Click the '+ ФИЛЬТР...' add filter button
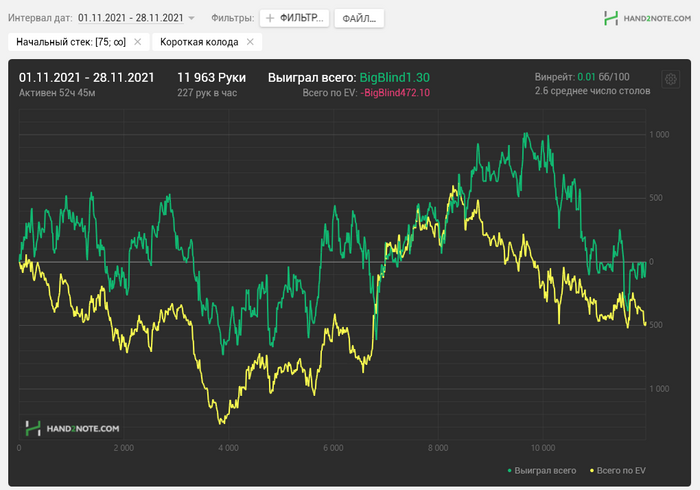 tap(295, 18)
